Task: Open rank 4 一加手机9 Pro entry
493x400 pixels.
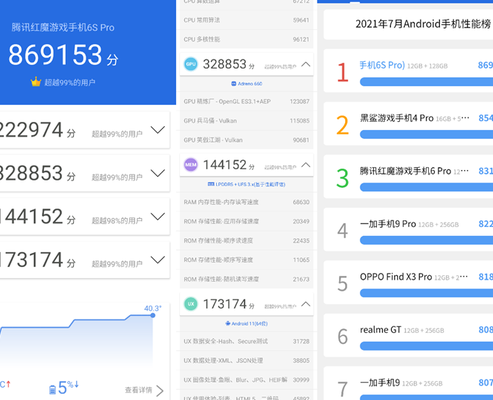Action: click(408, 230)
